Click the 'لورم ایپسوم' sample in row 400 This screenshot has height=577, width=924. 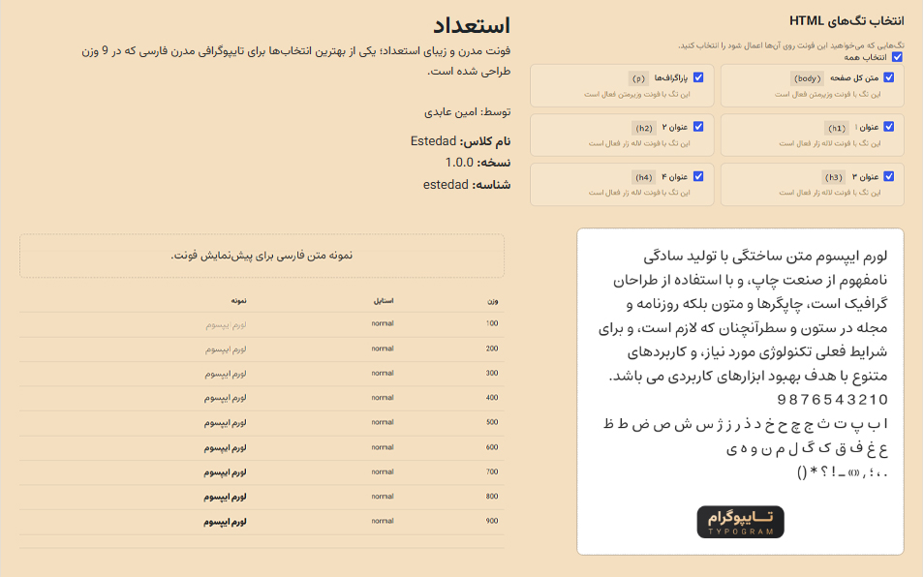[x=226, y=399]
